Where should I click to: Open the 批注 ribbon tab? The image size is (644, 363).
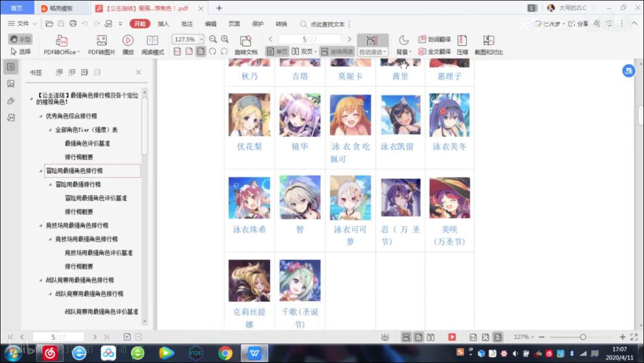(187, 24)
